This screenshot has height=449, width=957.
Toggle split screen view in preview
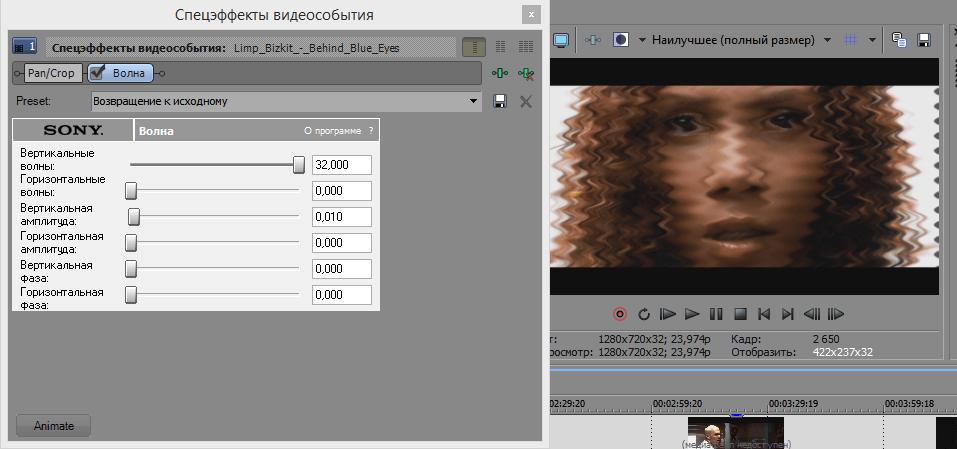(621, 40)
